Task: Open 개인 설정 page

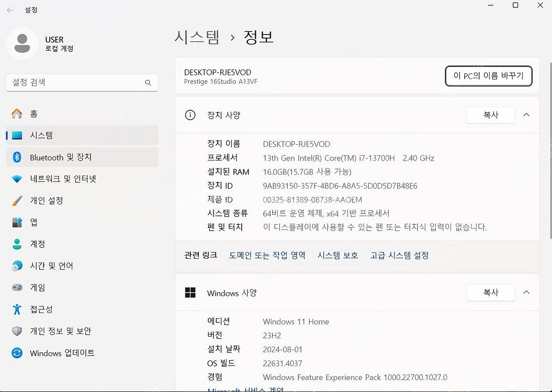Action: click(82, 201)
